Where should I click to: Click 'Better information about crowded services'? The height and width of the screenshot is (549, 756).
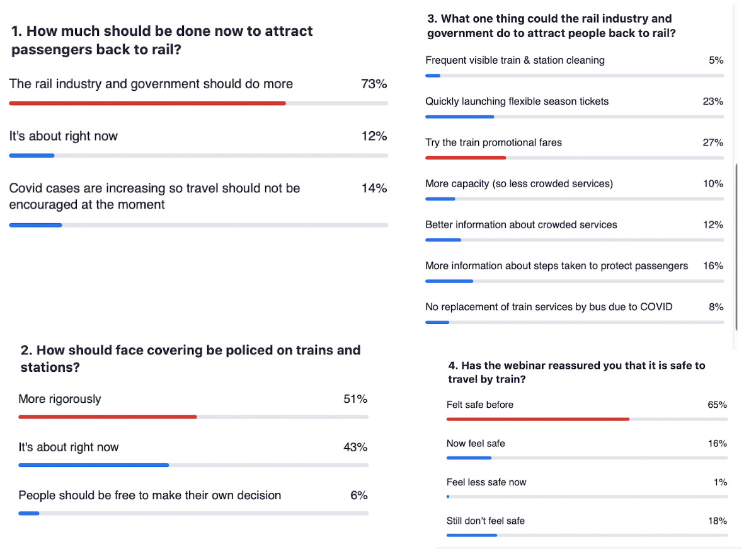[x=521, y=225]
